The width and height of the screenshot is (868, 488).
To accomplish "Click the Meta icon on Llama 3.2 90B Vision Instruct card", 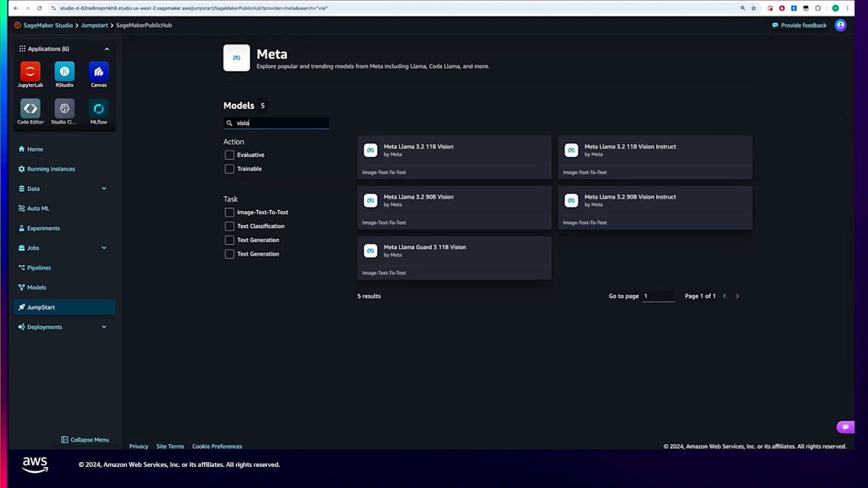I will 571,200.
